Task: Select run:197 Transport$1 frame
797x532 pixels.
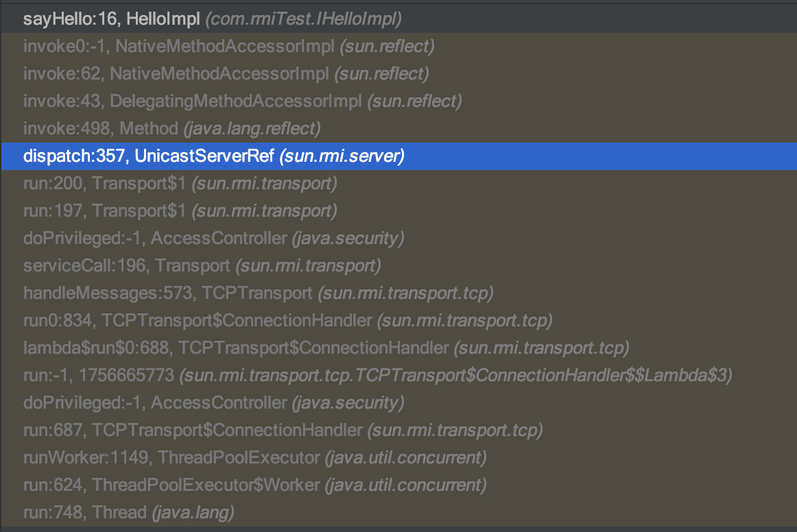Action: point(398,211)
